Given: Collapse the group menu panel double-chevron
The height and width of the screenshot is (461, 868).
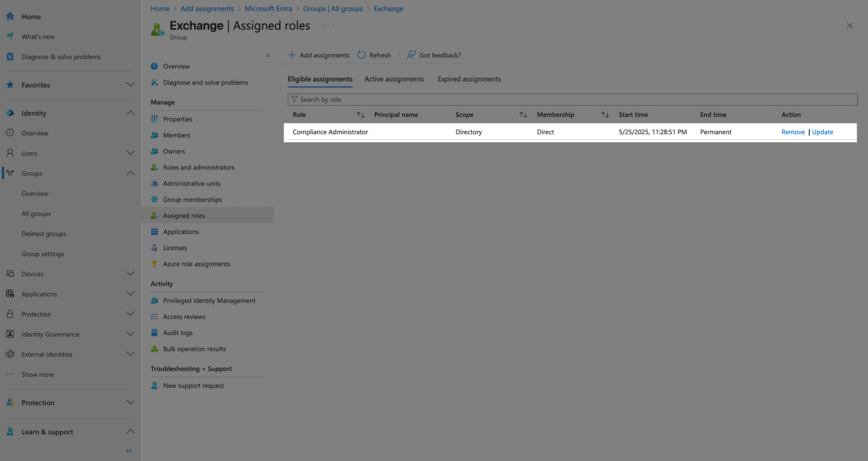Looking at the screenshot, I should pos(268,55).
